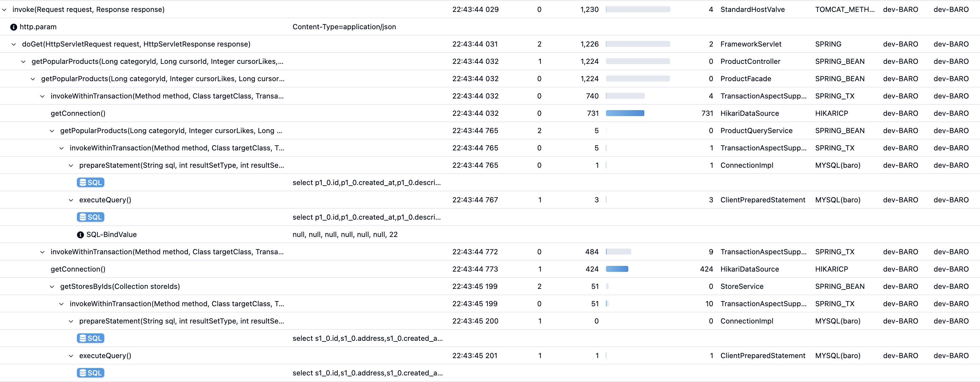The height and width of the screenshot is (382, 980).
Task: Select the getConnection() row at 22:43:44 032
Action: (x=78, y=113)
